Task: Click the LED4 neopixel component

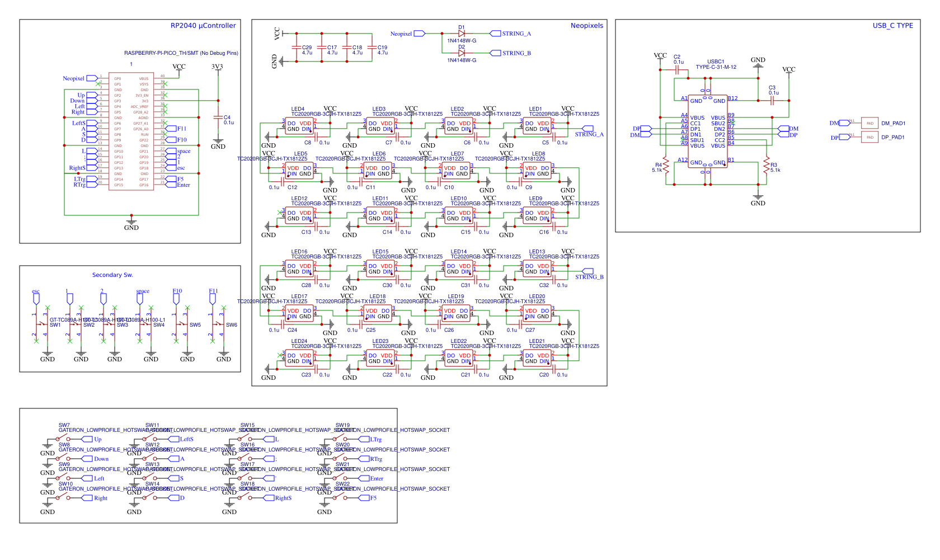Action: (x=299, y=126)
